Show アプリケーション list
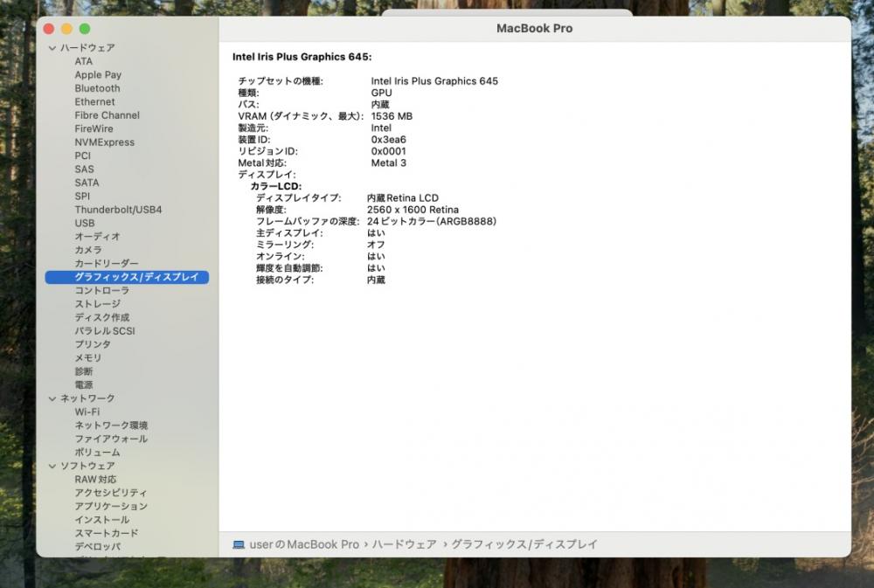Screen dimensions: 874x588 [x=111, y=506]
